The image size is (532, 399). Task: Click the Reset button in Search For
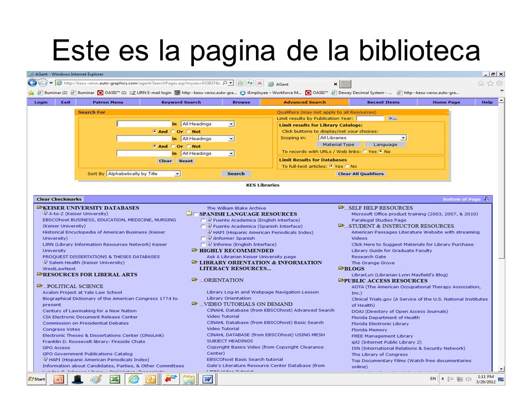pyautogui.click(x=186, y=161)
